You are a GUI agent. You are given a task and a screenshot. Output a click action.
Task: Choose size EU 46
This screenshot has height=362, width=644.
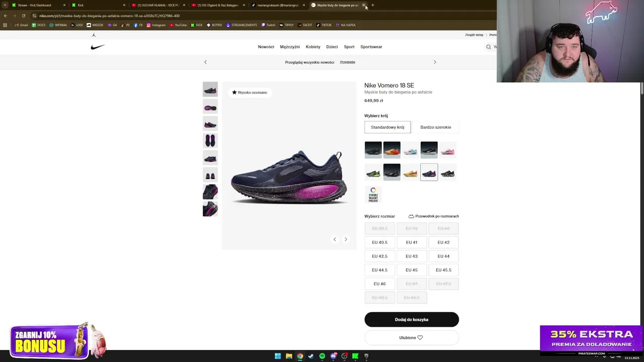pyautogui.click(x=380, y=284)
